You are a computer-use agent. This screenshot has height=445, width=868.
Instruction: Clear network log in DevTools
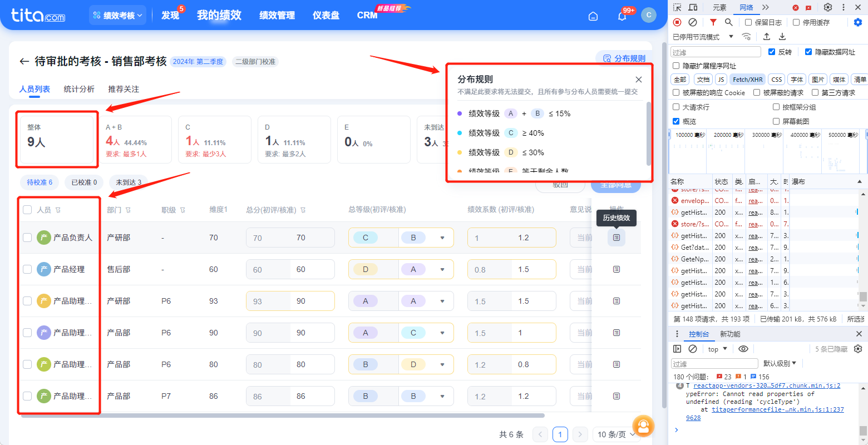tap(693, 22)
